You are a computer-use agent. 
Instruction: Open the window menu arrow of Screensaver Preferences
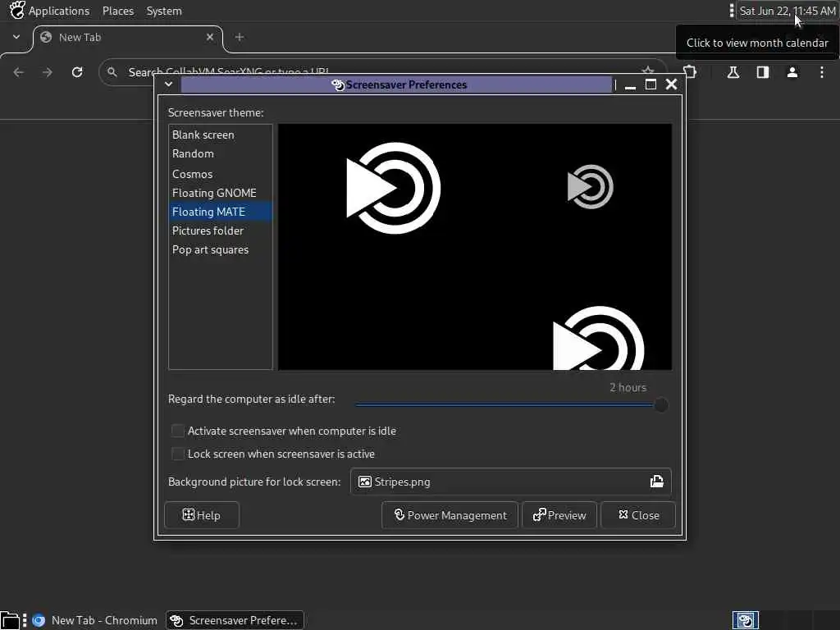(168, 84)
